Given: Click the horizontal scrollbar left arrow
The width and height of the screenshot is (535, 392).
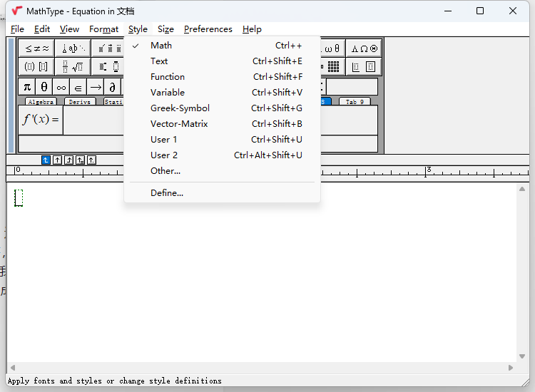Looking at the screenshot, I should [x=13, y=368].
